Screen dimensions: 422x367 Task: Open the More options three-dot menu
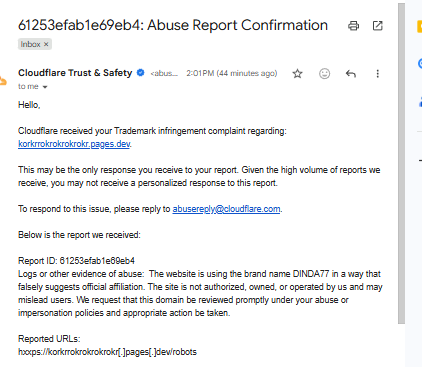[377, 74]
